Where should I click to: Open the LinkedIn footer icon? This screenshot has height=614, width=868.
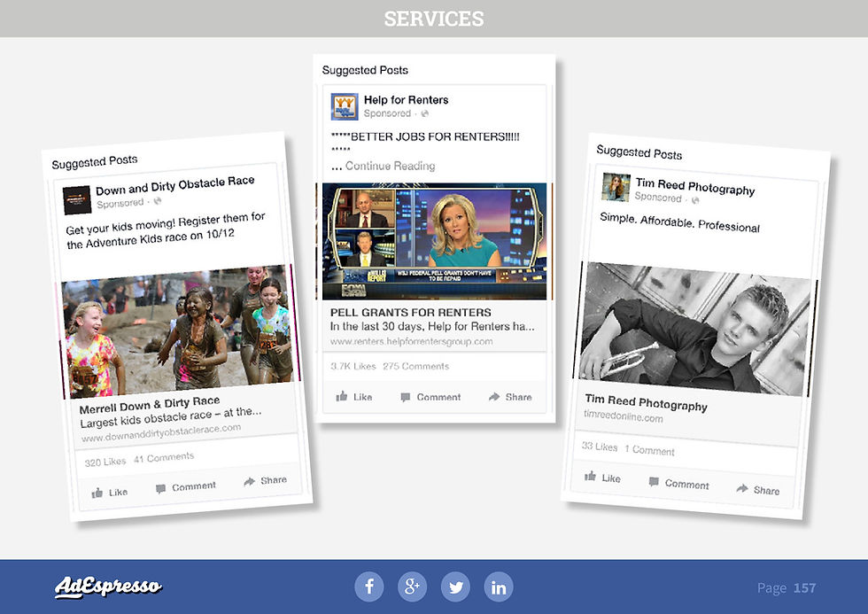(499, 587)
